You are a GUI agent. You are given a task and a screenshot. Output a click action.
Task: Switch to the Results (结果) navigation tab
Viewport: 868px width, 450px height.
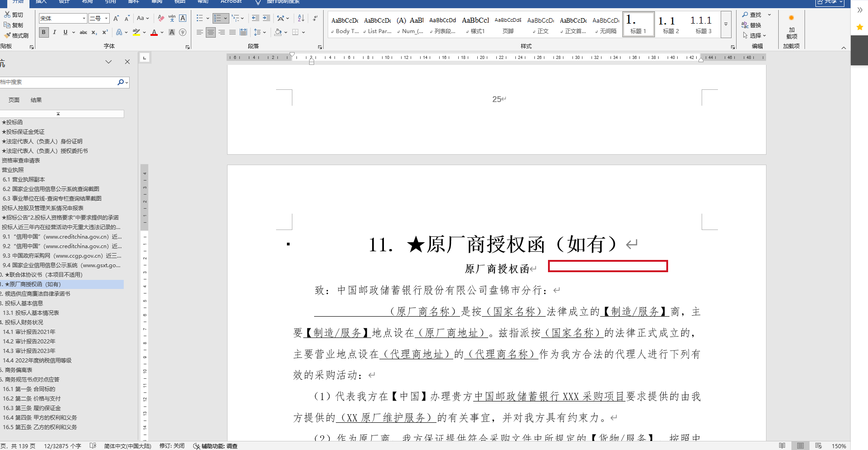[x=36, y=100]
